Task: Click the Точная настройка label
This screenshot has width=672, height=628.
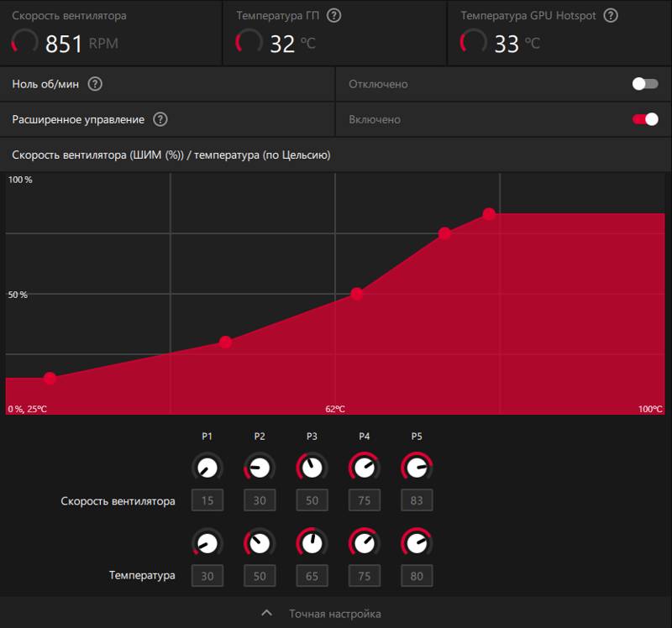Action: (334, 614)
